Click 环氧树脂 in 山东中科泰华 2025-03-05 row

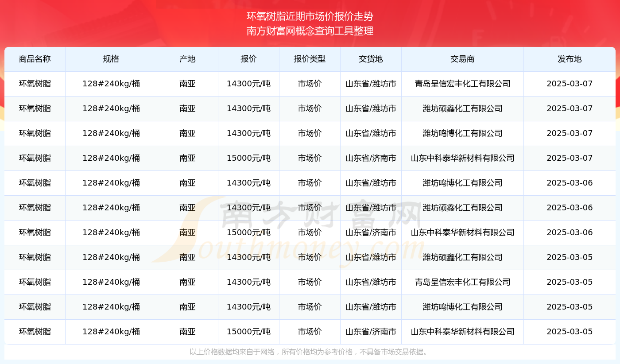coord(35,332)
